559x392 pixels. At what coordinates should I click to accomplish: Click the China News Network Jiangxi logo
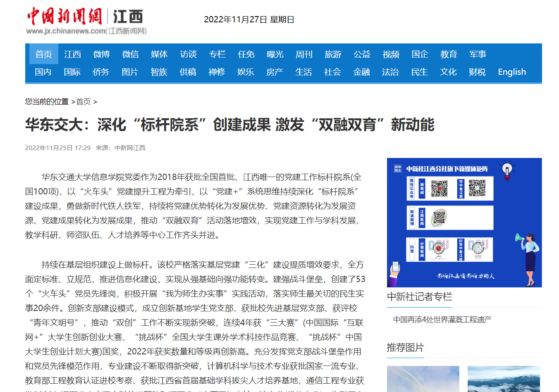86,21
